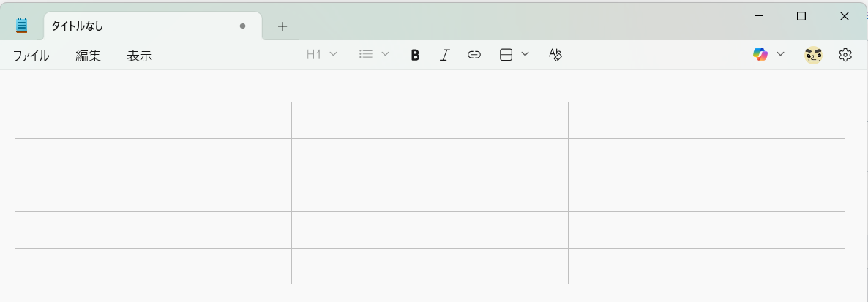Click the table grid icon
This screenshot has width=868, height=302.
tap(506, 55)
